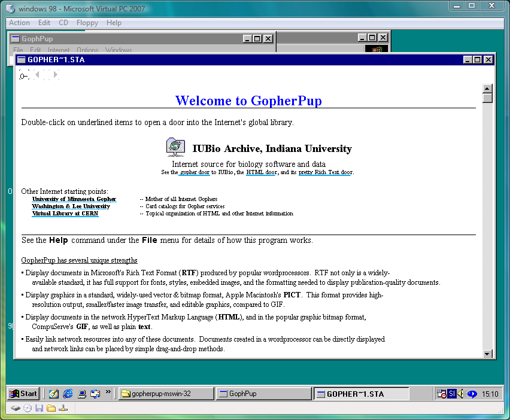Click the Washington & Lee University link
This screenshot has width=510, height=420.
click(x=71, y=206)
